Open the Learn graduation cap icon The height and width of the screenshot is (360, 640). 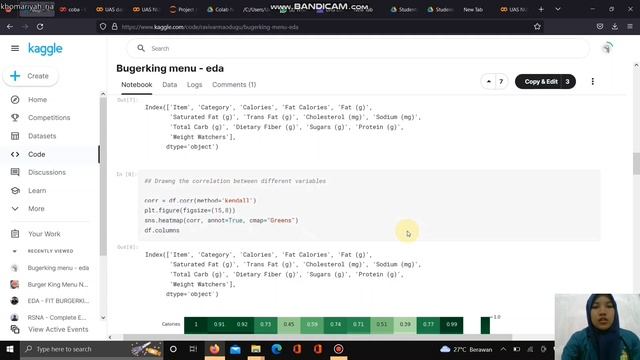pos(15,191)
